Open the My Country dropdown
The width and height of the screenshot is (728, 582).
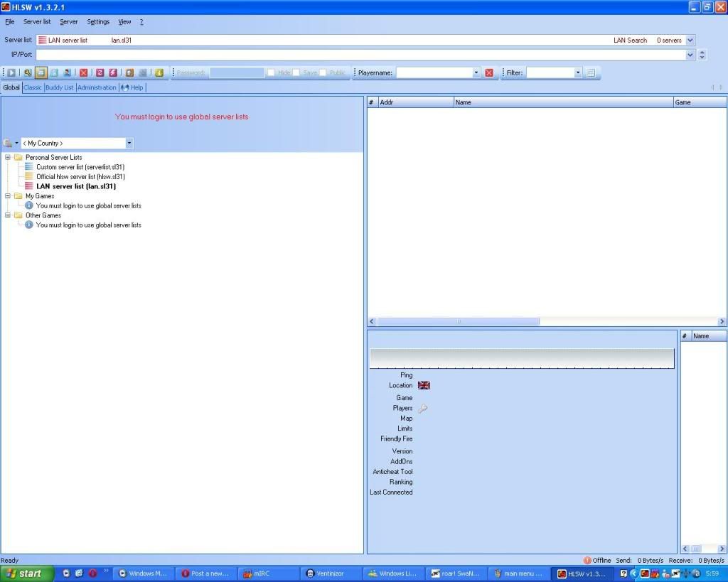[x=129, y=144]
